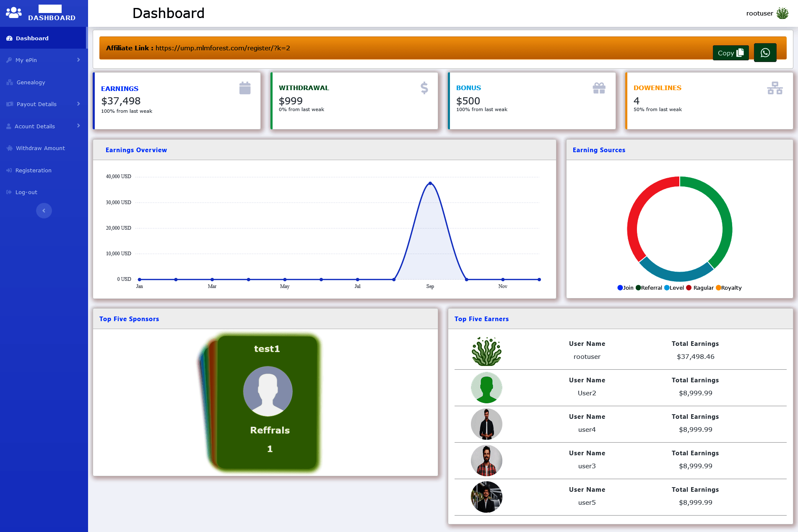
Task: Click the Reffrals label on sponsor card
Action: pyautogui.click(x=270, y=430)
